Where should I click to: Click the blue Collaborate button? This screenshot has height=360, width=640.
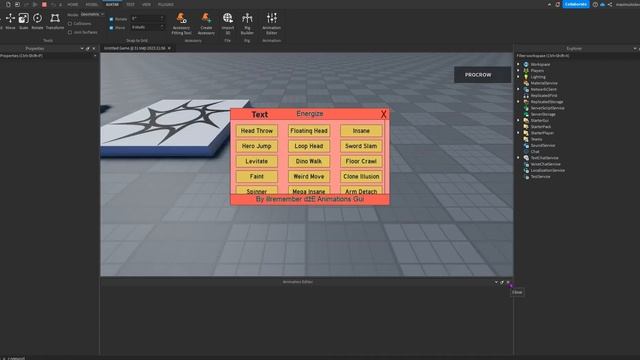[576, 4]
